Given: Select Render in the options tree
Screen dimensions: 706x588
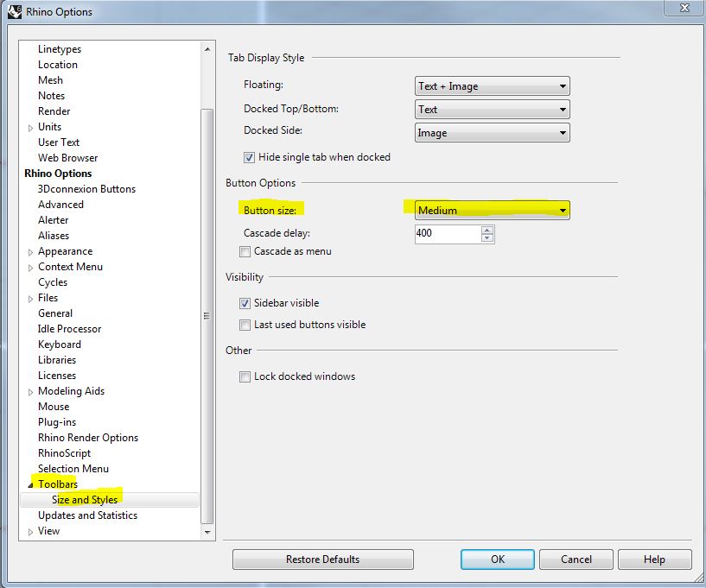Looking at the screenshot, I should [54, 111].
